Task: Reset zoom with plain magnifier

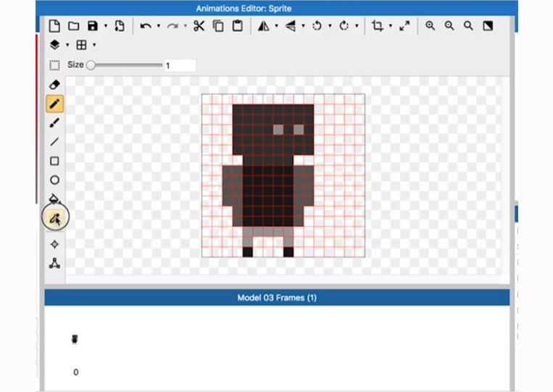Action: 468,26
